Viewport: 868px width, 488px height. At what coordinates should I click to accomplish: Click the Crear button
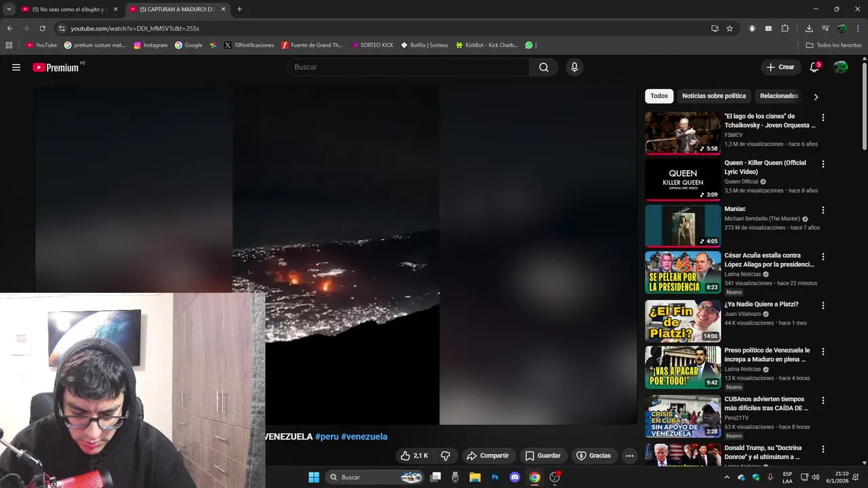(781, 67)
